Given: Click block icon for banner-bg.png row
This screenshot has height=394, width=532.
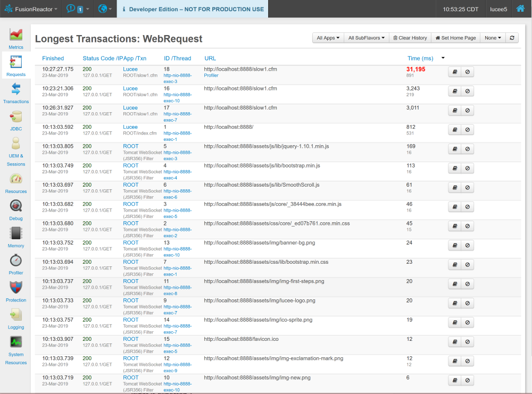Looking at the screenshot, I should 468,246.
